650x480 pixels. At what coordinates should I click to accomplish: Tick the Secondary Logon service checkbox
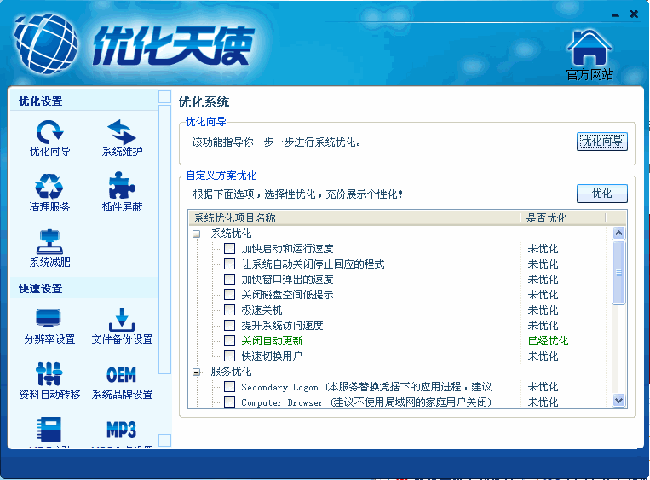[230, 387]
